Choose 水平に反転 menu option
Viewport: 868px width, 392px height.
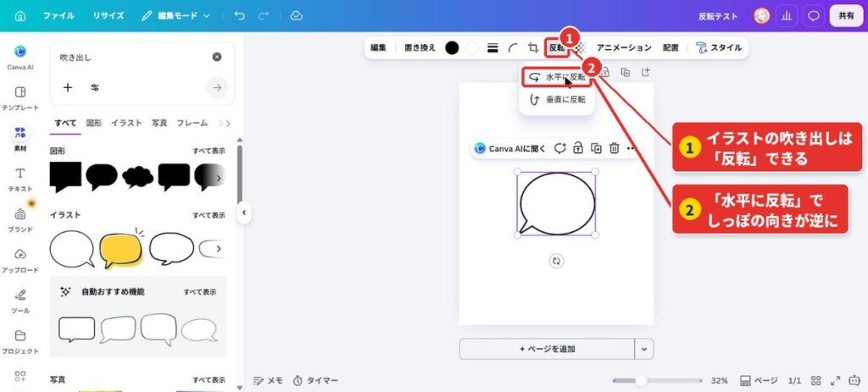(557, 77)
